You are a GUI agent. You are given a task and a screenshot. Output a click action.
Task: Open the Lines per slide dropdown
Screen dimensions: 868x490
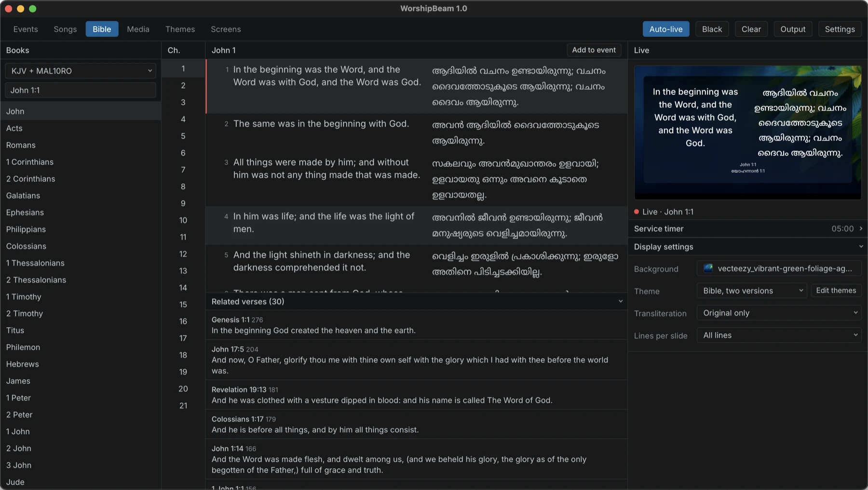tap(779, 335)
